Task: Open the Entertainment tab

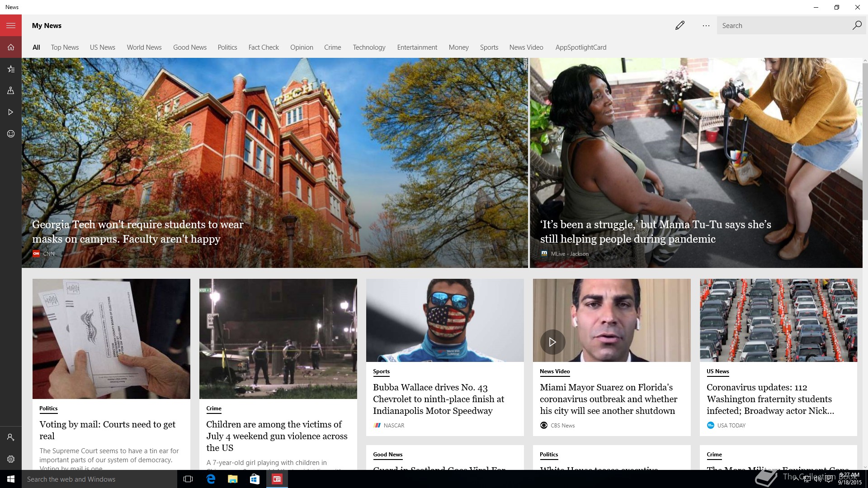Action: [417, 47]
